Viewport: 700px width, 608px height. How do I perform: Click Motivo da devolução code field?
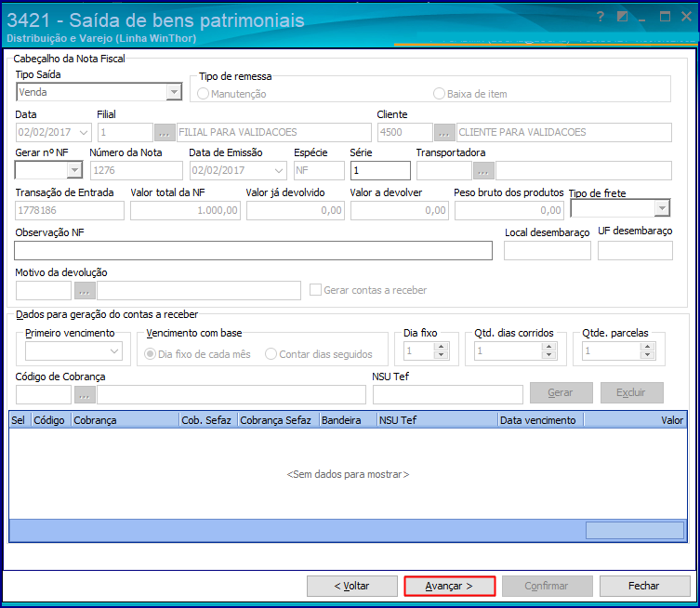[44, 291]
